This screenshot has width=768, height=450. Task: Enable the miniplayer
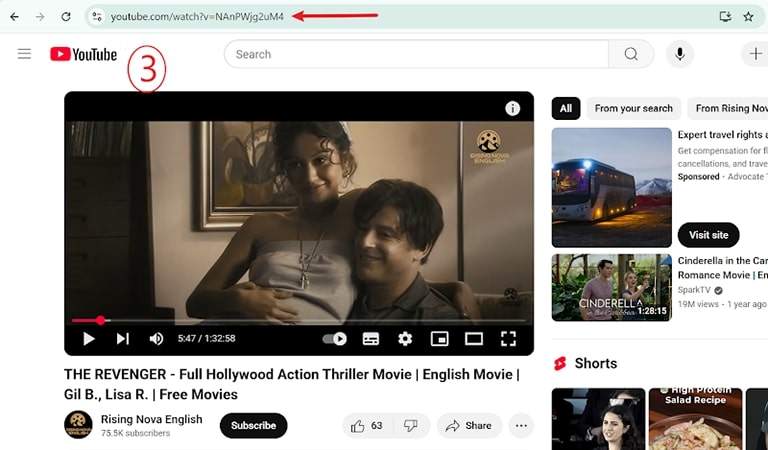(439, 338)
